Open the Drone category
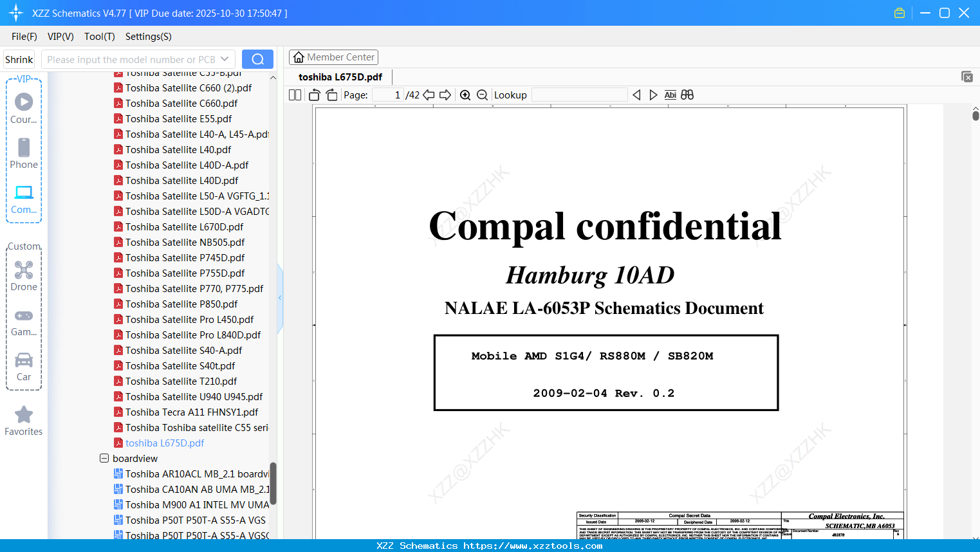 pyautogui.click(x=24, y=276)
